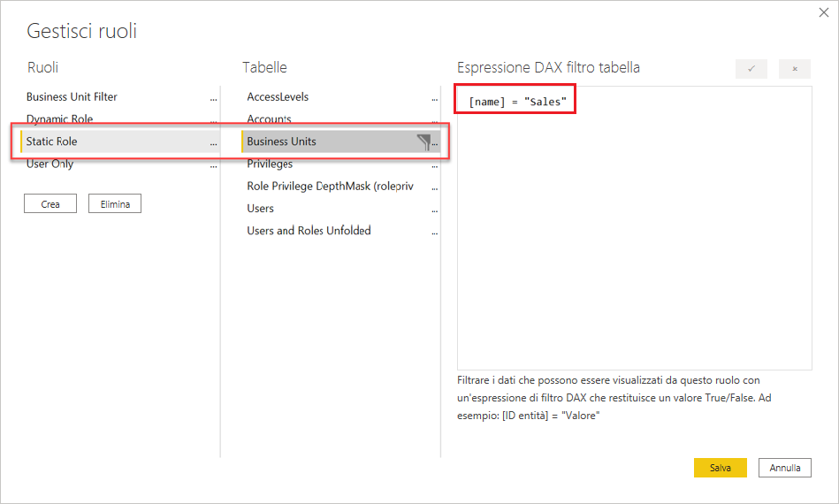Viewport: 839px width, 504px height.
Task: Close the Gestisci ruoli dialog
Action: pos(824,14)
